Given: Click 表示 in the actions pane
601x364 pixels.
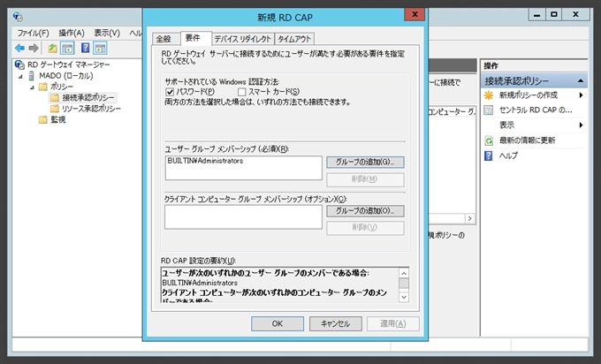Looking at the screenshot, I should pyautogui.click(x=506, y=125).
